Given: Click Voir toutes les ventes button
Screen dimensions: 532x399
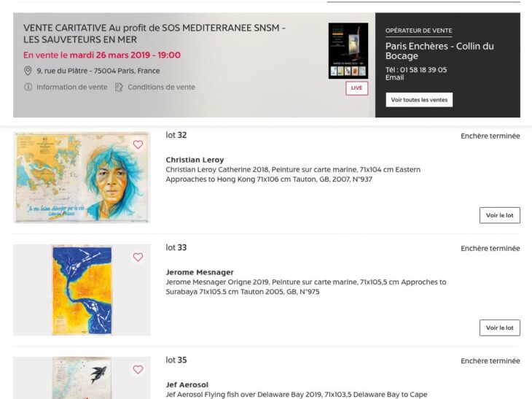Looking at the screenshot, I should 419,100.
